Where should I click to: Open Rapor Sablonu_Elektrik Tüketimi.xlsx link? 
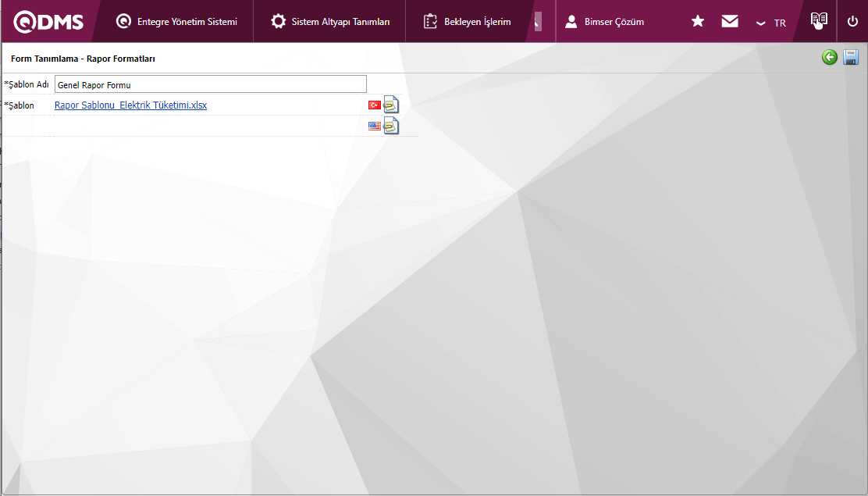130,105
